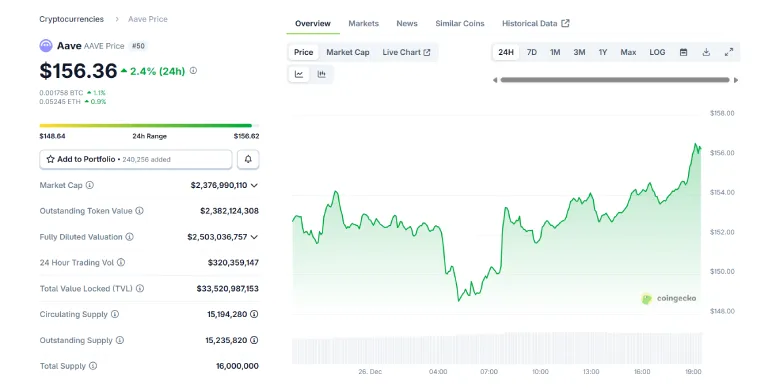Show Fully Diluted Valuation info icon

tap(129, 237)
